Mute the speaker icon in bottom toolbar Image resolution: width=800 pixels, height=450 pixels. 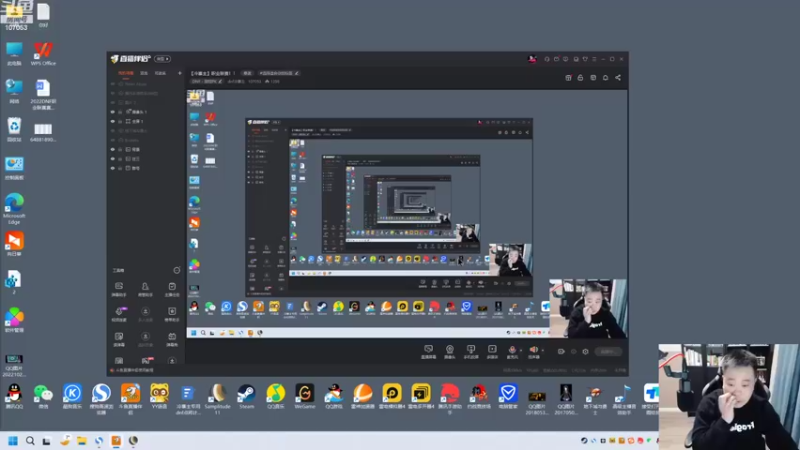(x=533, y=350)
